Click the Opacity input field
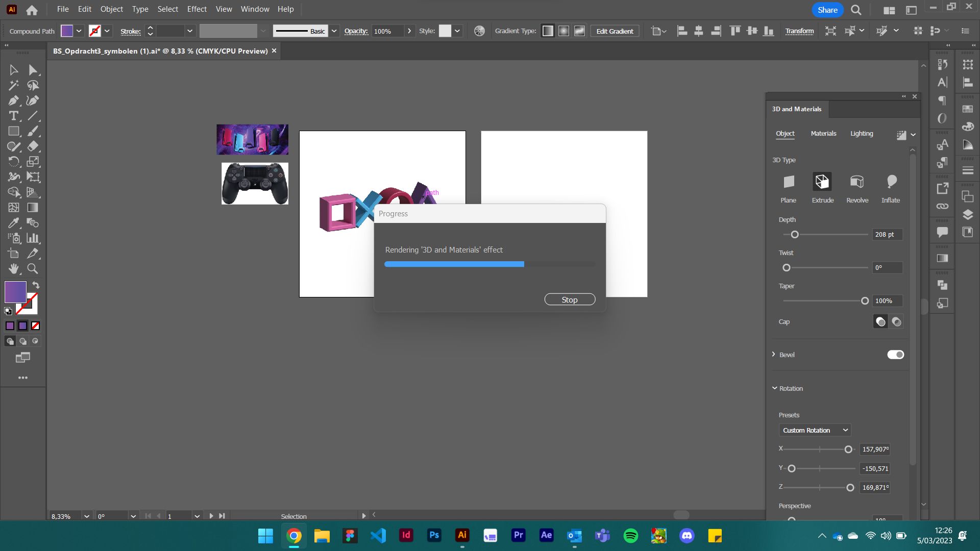This screenshot has width=980, height=551. pos(386,31)
